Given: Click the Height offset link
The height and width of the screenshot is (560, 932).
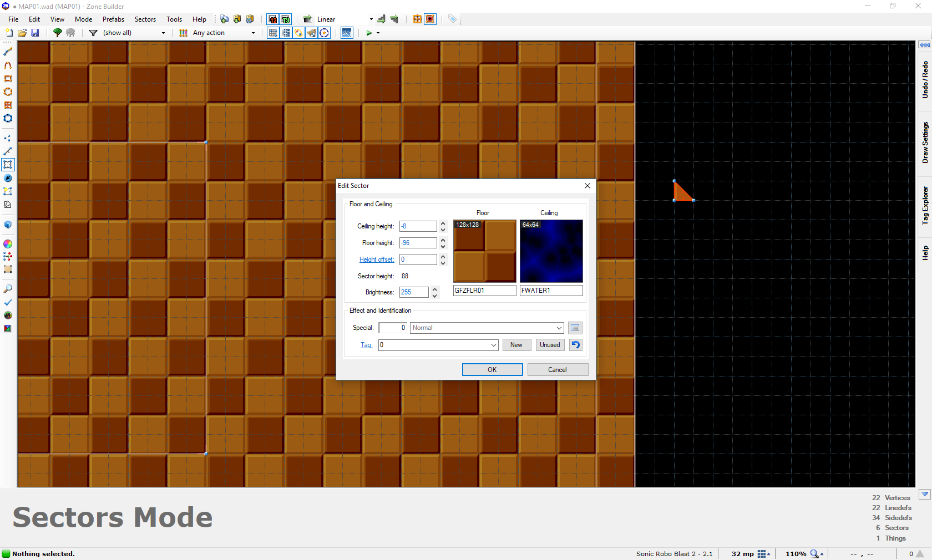Looking at the screenshot, I should (377, 259).
